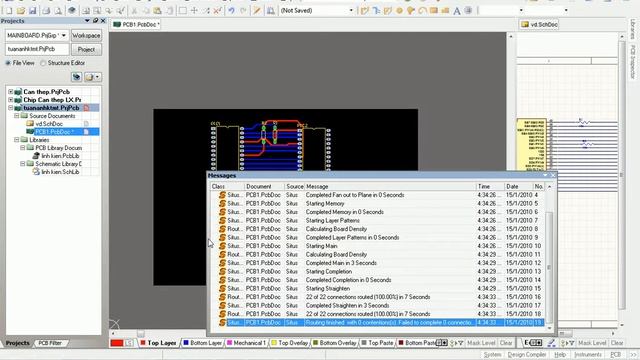Screen dimensions: 640x360
Task: Collapse PCB Library Documents folder
Action: [x=23, y=148]
